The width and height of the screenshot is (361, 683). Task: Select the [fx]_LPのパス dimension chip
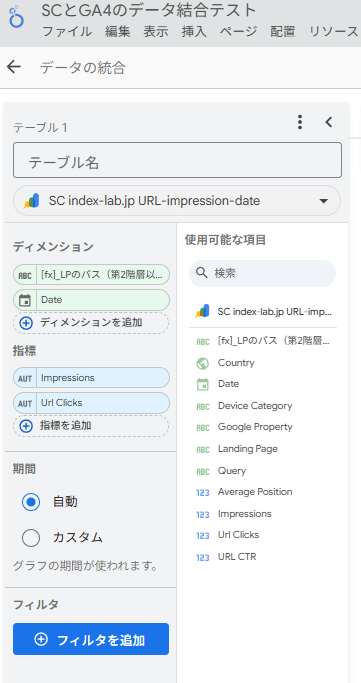click(x=91, y=274)
